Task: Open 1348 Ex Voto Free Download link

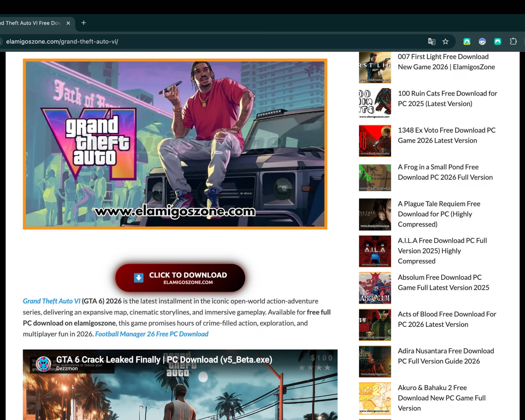Action: [447, 135]
